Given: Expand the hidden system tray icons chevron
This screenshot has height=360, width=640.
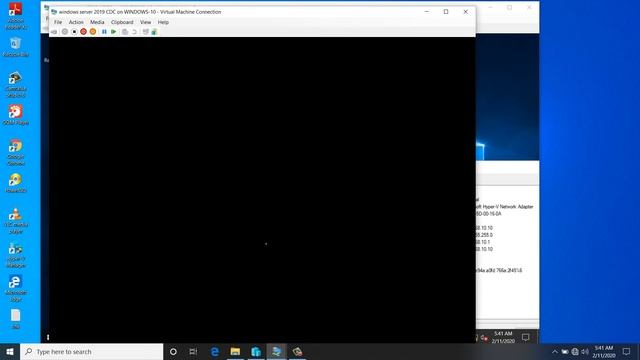Looking at the screenshot, I should [x=555, y=351].
